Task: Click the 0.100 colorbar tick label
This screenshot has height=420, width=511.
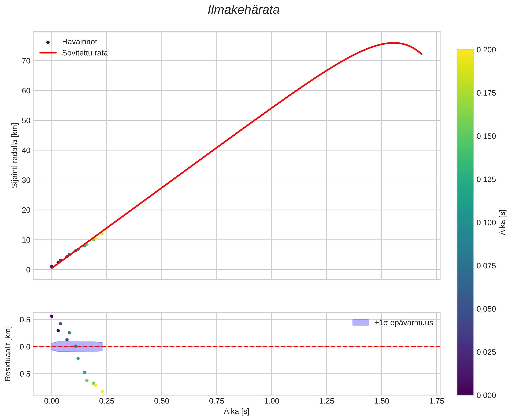Action: click(486, 222)
